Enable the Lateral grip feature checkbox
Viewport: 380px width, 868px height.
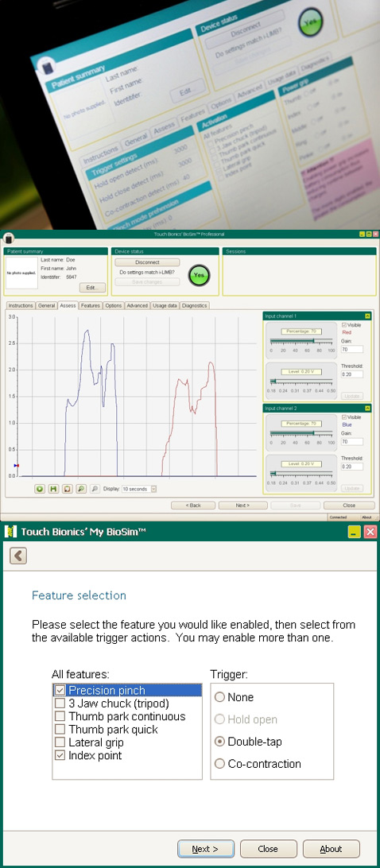pyautogui.click(x=60, y=742)
